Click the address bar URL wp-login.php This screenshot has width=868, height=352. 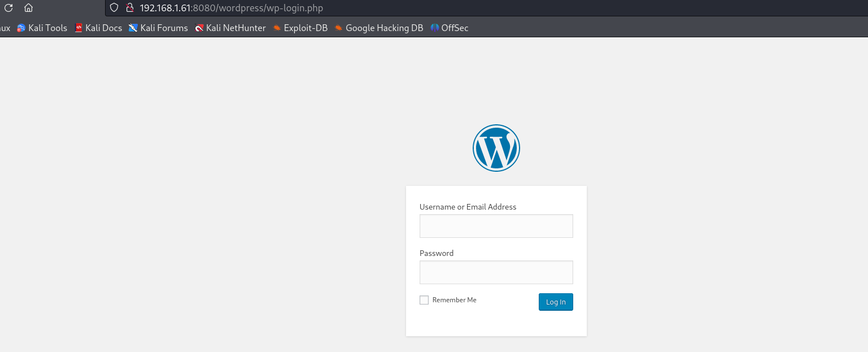pyautogui.click(x=232, y=8)
